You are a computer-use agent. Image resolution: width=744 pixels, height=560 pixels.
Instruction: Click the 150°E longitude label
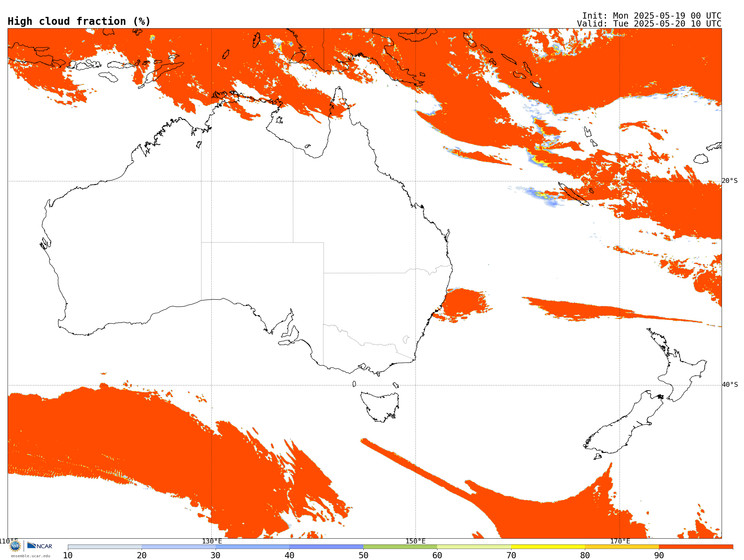tap(415, 541)
